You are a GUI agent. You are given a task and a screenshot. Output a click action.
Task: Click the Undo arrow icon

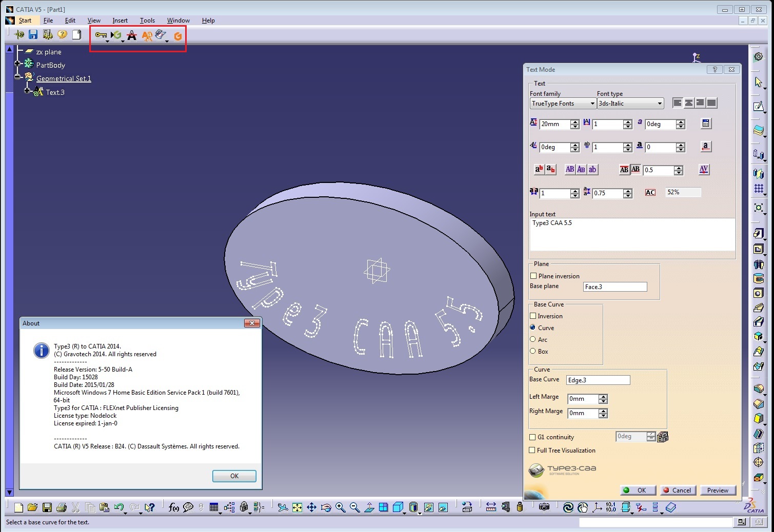pyautogui.click(x=119, y=507)
